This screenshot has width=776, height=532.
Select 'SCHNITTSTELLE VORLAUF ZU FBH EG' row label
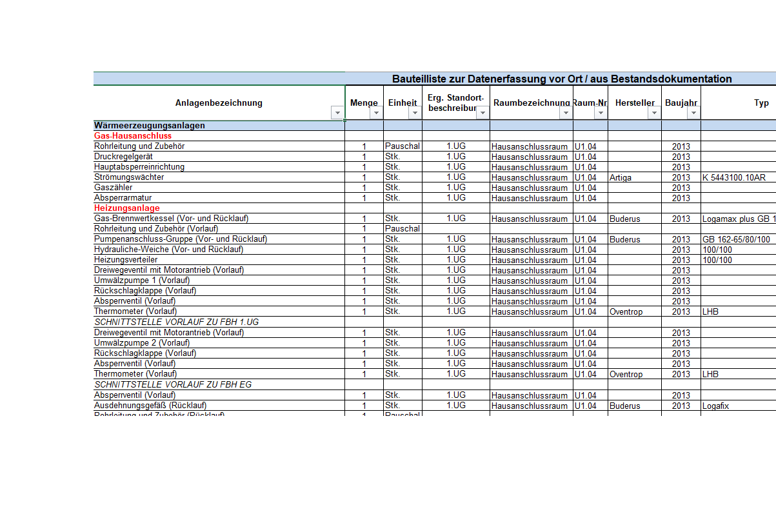click(x=219, y=384)
